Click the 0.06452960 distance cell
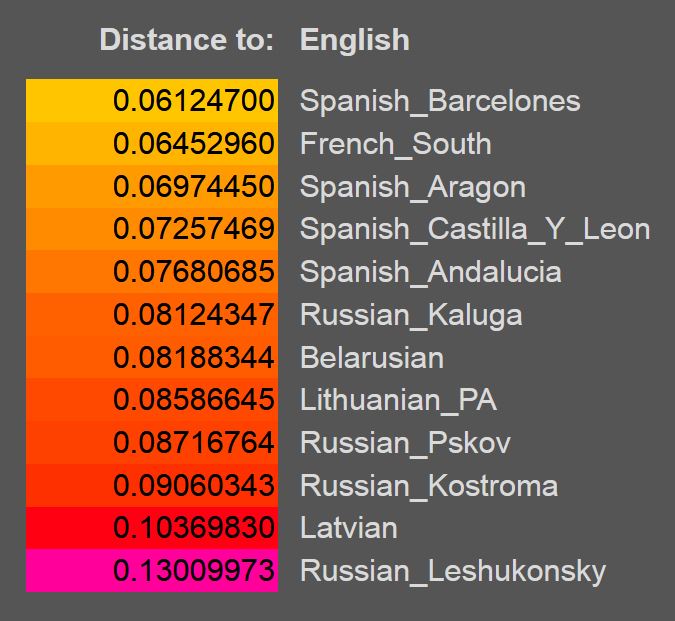 pos(152,143)
